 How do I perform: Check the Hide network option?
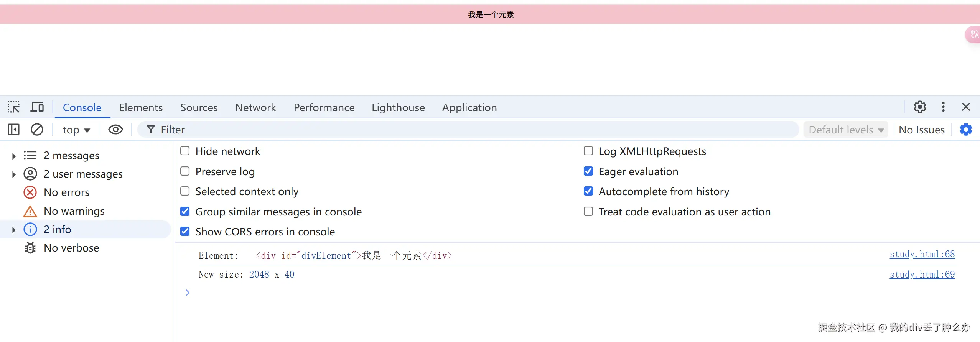pyautogui.click(x=185, y=151)
